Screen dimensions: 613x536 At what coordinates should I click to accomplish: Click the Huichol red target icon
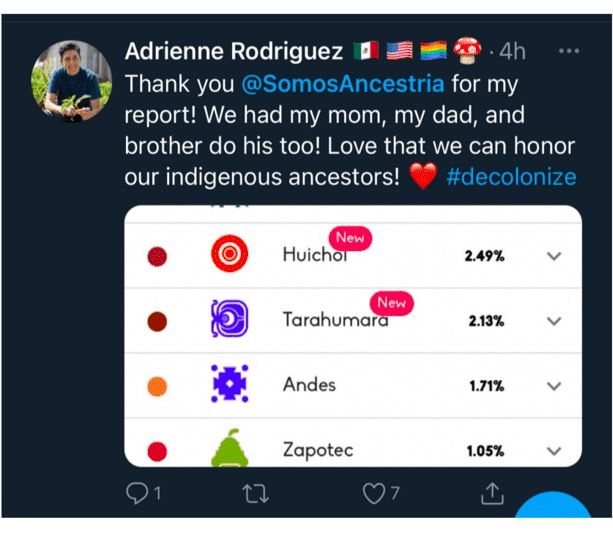[x=229, y=253]
